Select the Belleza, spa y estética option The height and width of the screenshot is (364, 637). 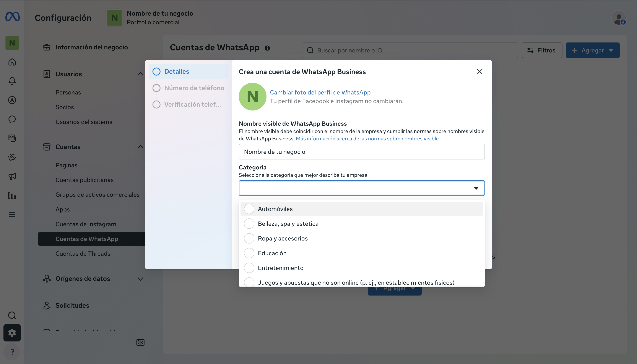(361, 224)
